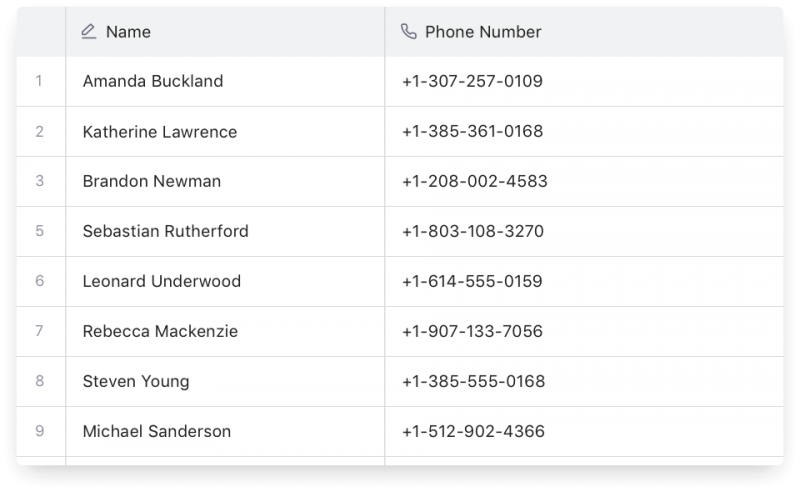
Task: Click the Leonard Underwood name cell
Action: tap(162, 281)
